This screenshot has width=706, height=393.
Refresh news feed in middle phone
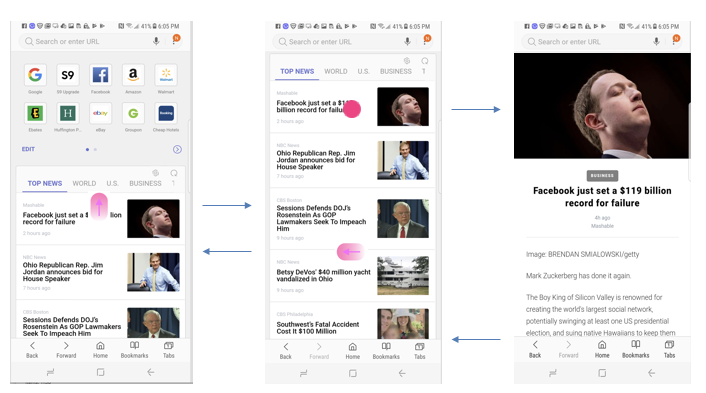(425, 61)
